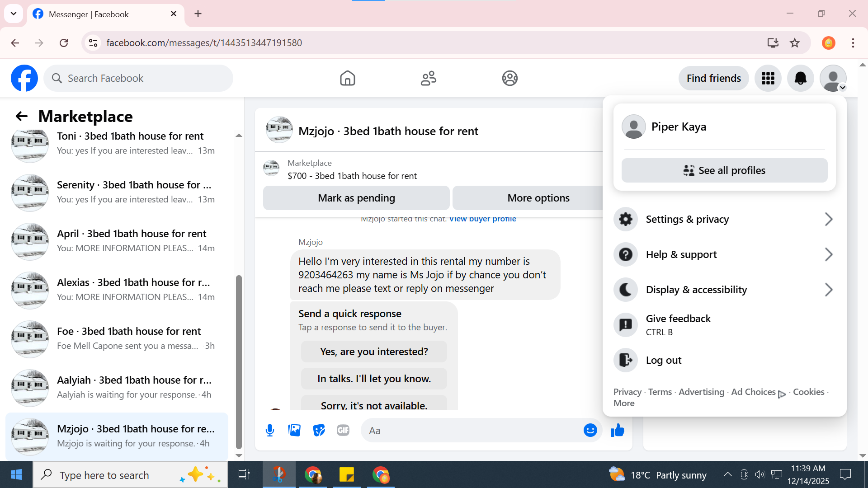The width and height of the screenshot is (868, 488).
Task: Open the Menu grid icon
Action: 768,78
